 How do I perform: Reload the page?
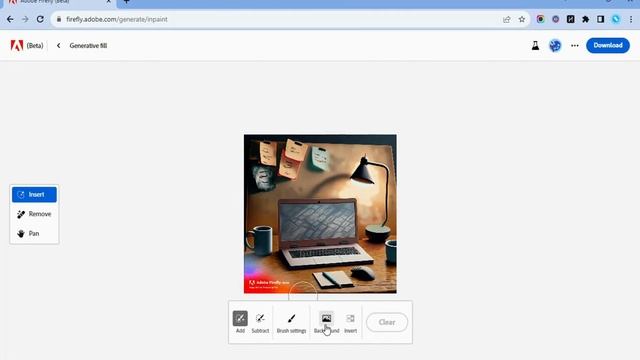(40, 19)
